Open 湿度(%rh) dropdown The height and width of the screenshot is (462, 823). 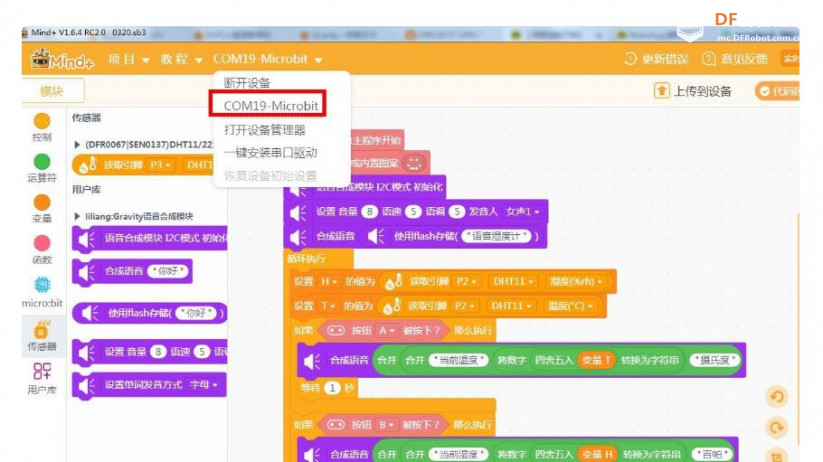(x=576, y=281)
